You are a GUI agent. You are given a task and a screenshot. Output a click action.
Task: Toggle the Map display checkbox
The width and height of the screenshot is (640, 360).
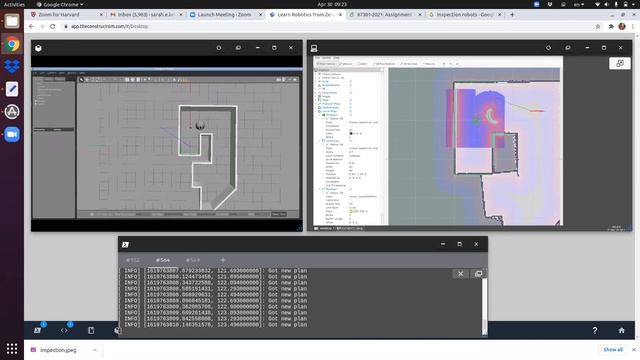(351, 100)
